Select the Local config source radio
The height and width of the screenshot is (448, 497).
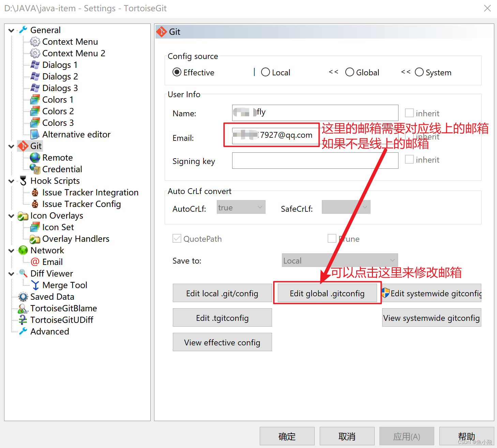click(266, 72)
